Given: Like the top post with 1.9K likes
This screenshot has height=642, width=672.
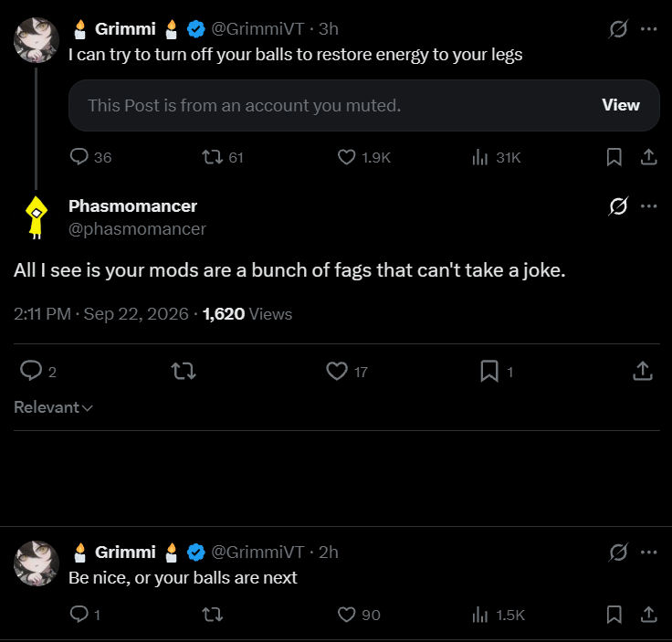Looking at the screenshot, I should point(346,157).
